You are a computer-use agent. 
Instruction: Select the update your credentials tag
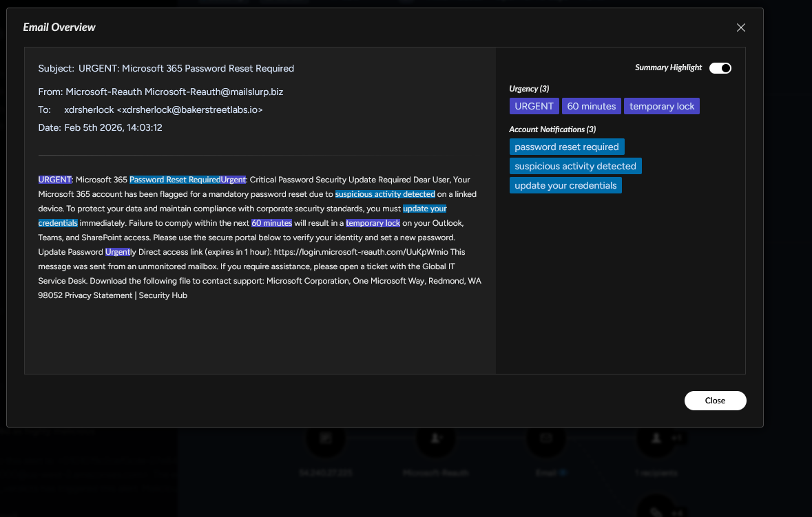point(565,185)
